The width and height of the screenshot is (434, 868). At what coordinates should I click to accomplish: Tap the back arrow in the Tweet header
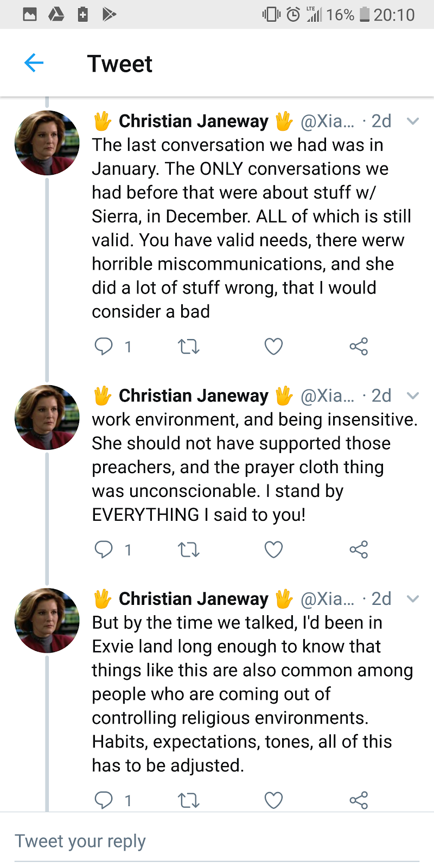[34, 63]
